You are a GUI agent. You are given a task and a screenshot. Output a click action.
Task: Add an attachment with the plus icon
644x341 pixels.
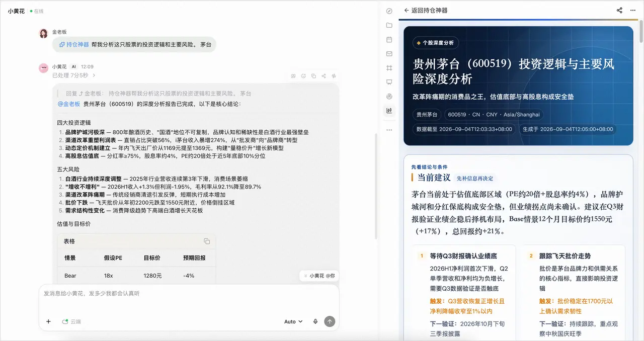(x=48, y=321)
